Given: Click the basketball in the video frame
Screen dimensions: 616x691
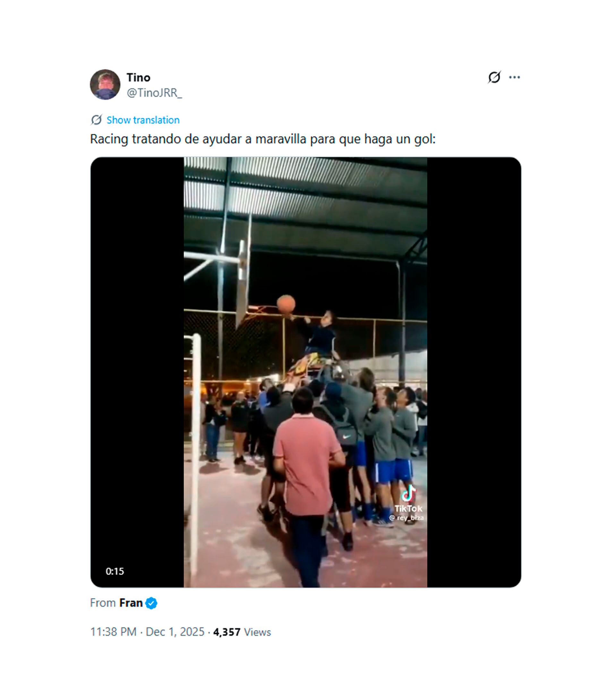Looking at the screenshot, I should tap(286, 304).
